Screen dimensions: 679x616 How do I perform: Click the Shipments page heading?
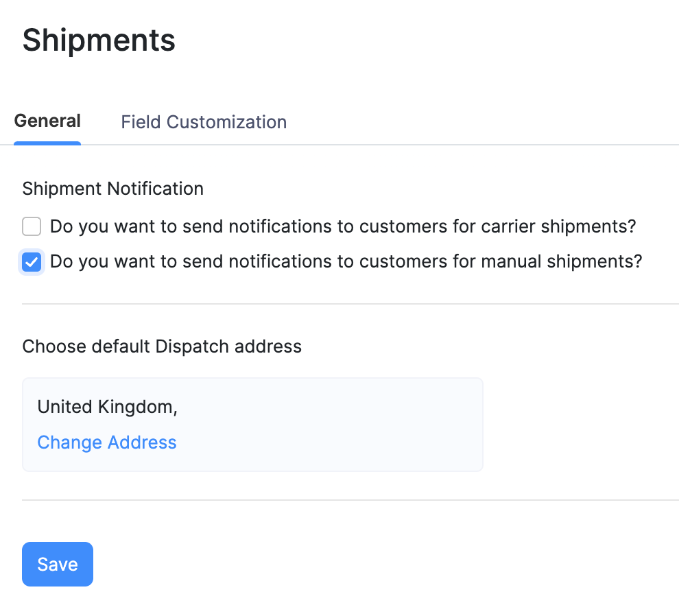98,40
